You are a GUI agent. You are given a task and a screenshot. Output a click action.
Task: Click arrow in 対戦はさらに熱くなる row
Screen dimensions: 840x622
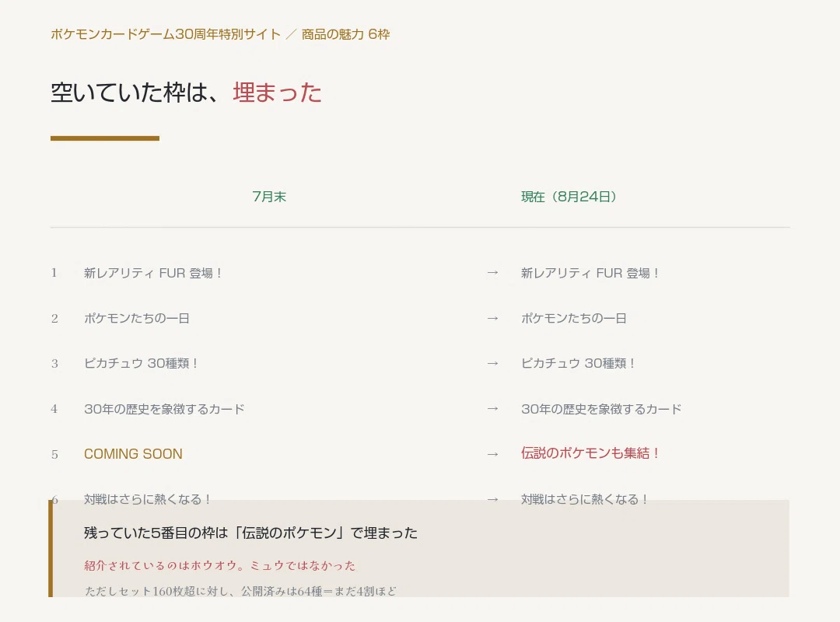click(492, 499)
